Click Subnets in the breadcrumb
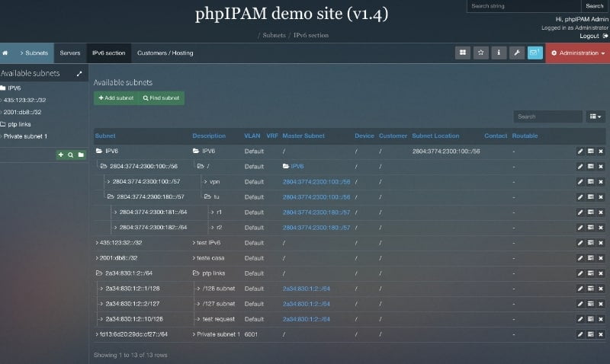 (274, 35)
